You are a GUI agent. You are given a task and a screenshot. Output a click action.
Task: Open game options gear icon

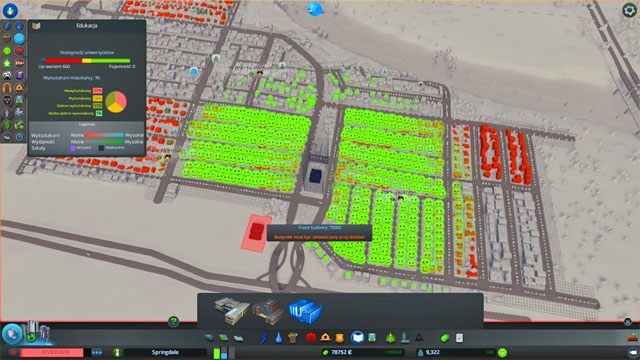click(x=629, y=10)
